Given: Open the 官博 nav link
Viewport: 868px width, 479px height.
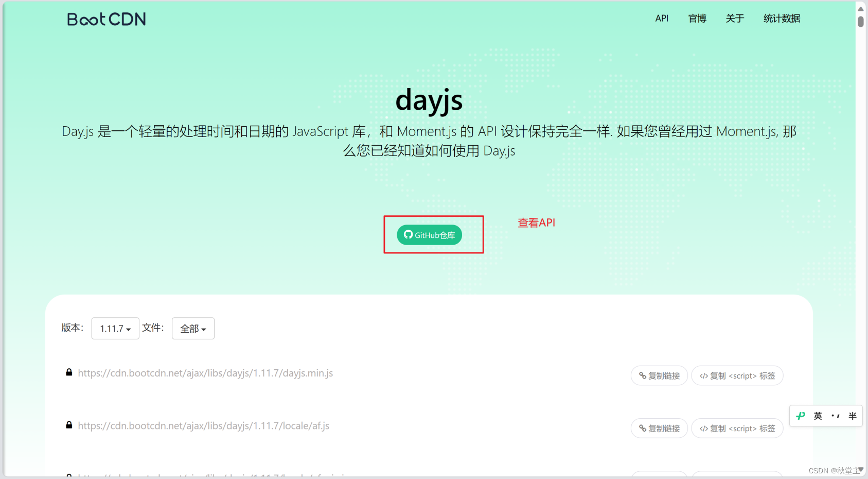Looking at the screenshot, I should pyautogui.click(x=697, y=19).
